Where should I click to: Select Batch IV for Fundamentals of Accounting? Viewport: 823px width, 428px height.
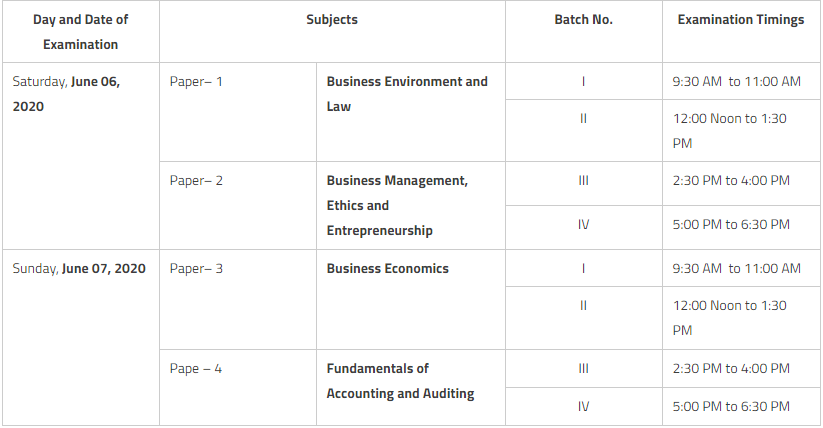point(584,406)
